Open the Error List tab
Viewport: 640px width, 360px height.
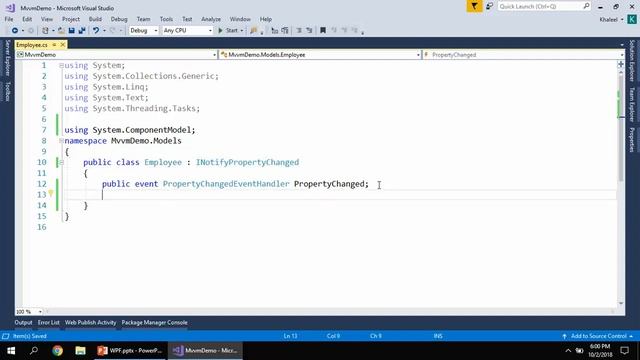(49, 322)
